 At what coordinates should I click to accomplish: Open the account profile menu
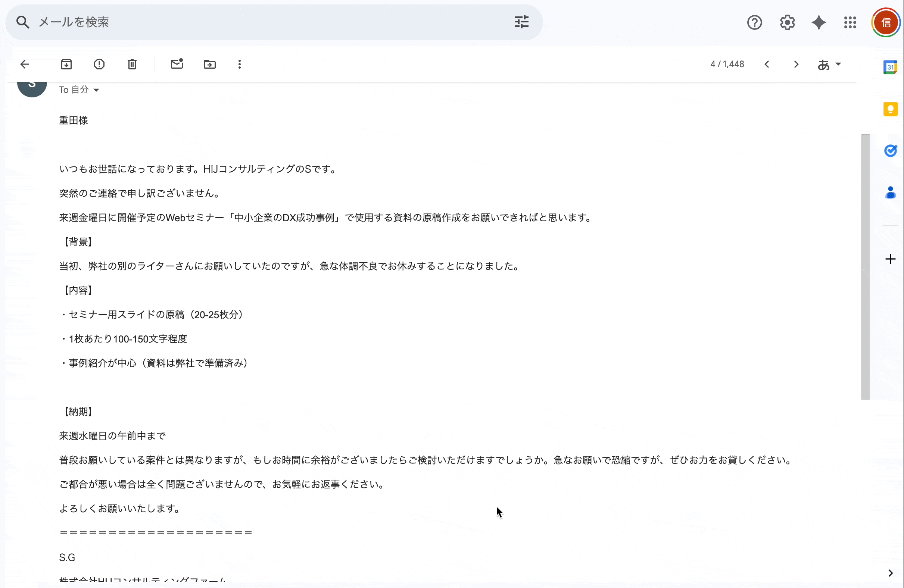pyautogui.click(x=886, y=22)
